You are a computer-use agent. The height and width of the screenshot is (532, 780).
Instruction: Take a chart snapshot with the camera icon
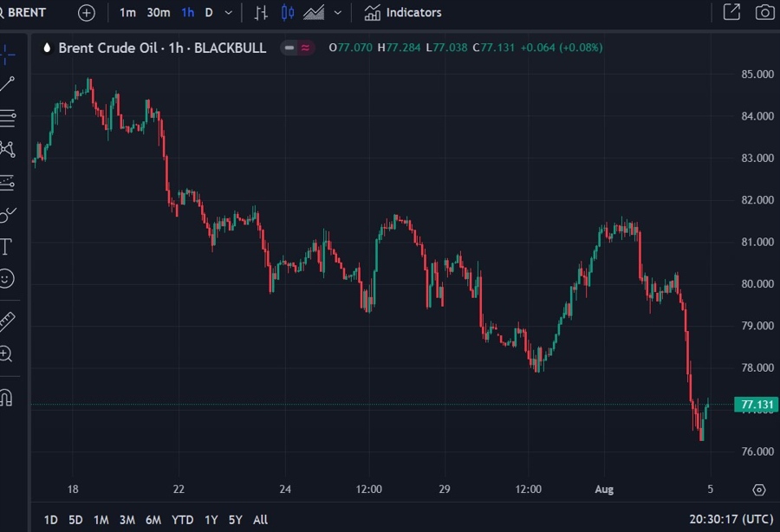click(x=764, y=12)
